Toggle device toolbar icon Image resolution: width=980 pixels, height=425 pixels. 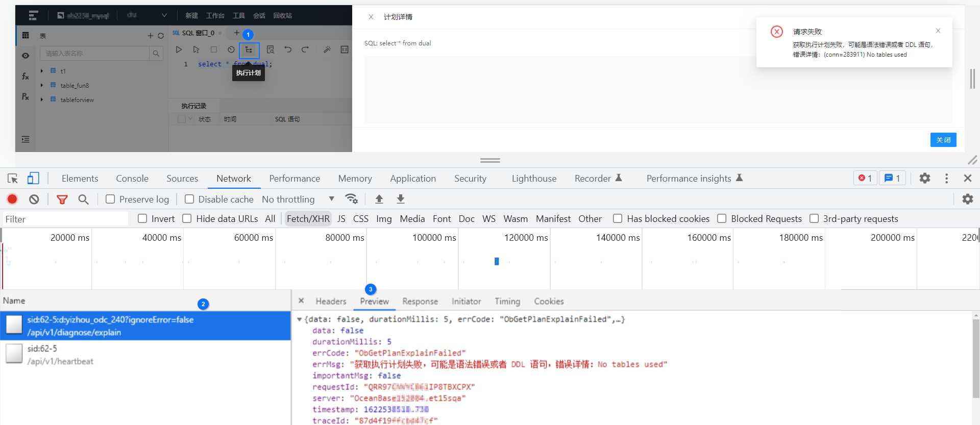(33, 178)
